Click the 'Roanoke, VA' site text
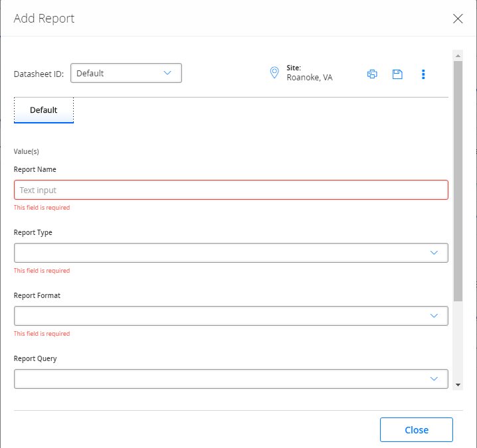The width and height of the screenshot is (477, 448). click(310, 78)
